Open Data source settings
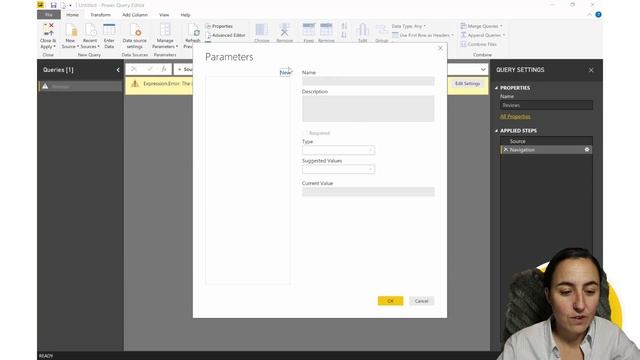 135,30
